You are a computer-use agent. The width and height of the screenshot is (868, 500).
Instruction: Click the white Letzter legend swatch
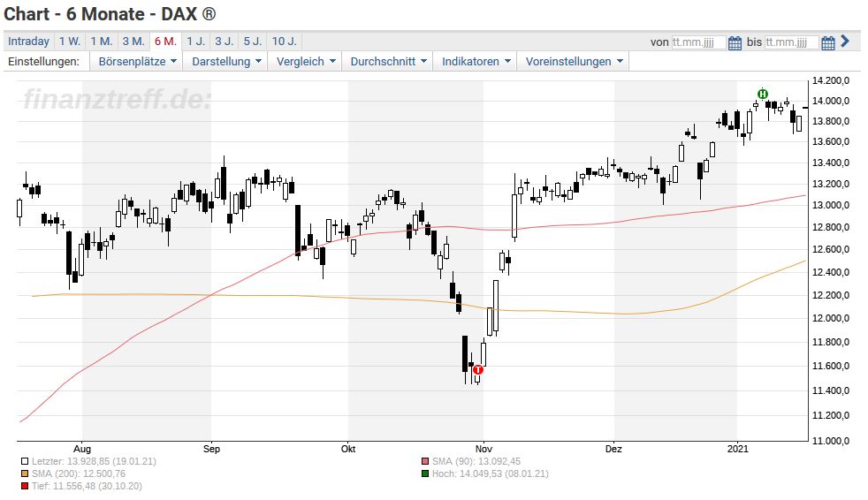click(x=25, y=461)
